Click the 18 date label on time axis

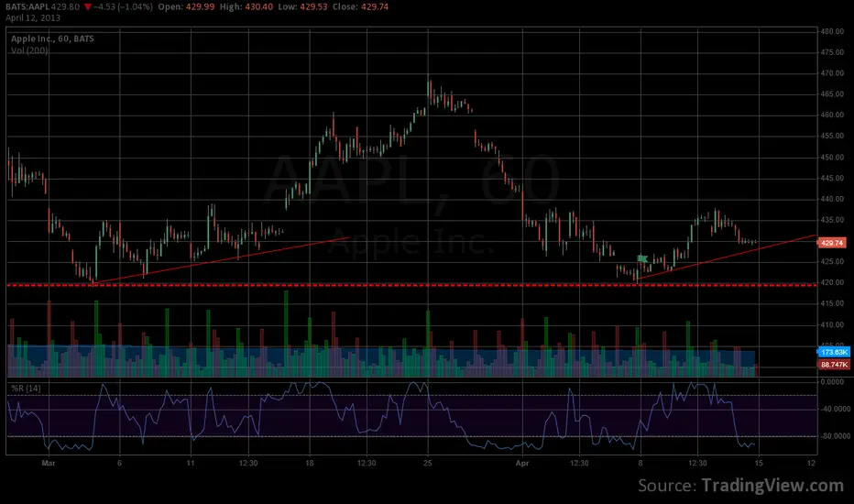(x=310, y=463)
